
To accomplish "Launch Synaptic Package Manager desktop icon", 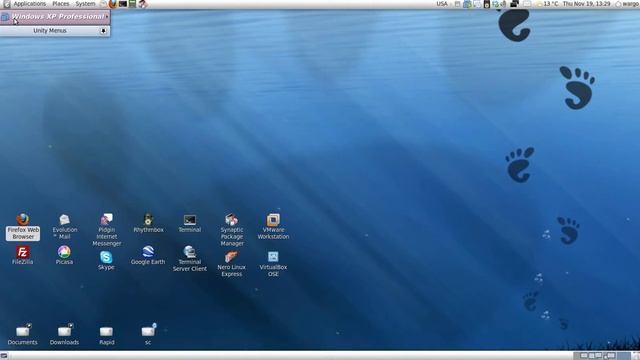I will (x=232, y=230).
